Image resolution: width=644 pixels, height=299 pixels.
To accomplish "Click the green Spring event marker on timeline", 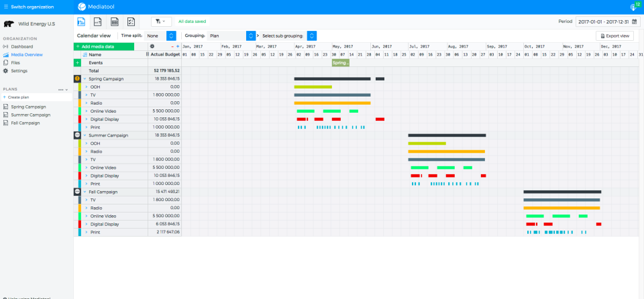I will (x=341, y=62).
